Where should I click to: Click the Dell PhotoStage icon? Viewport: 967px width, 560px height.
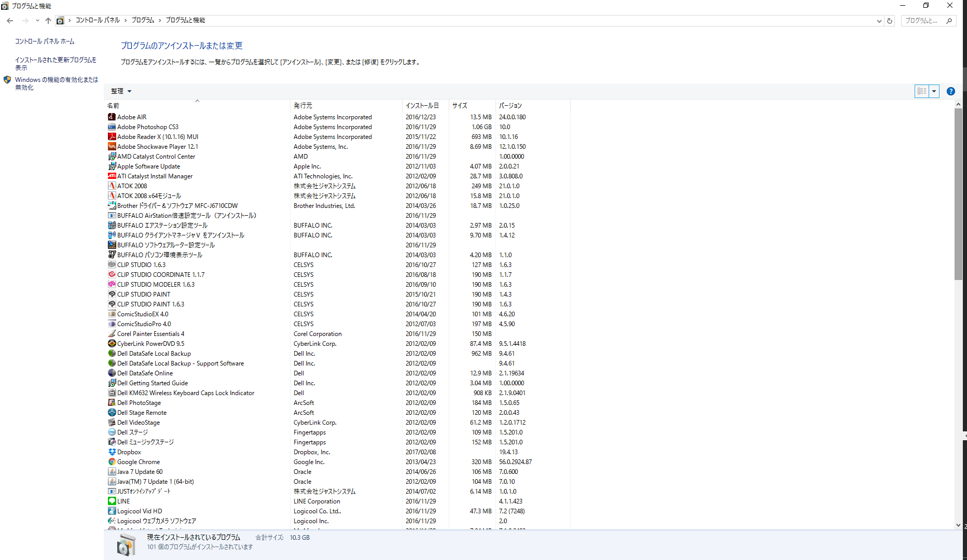tap(112, 403)
